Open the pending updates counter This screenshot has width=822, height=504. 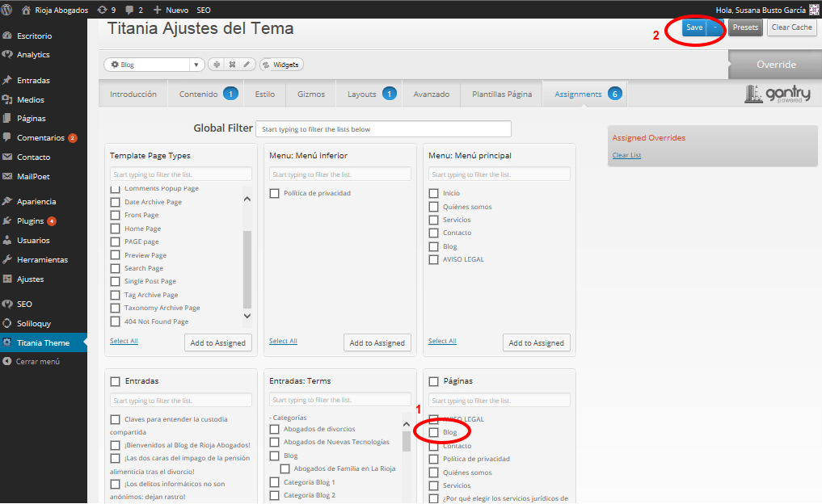point(107,10)
